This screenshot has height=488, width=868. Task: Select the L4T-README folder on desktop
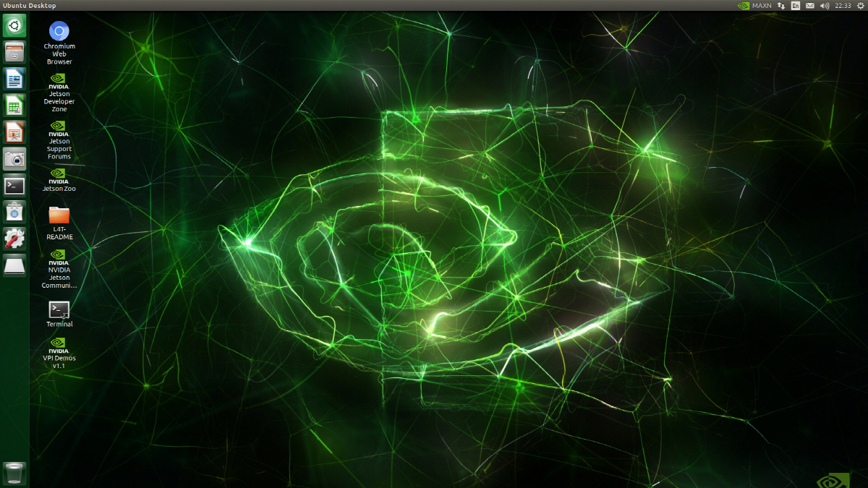coord(59,223)
